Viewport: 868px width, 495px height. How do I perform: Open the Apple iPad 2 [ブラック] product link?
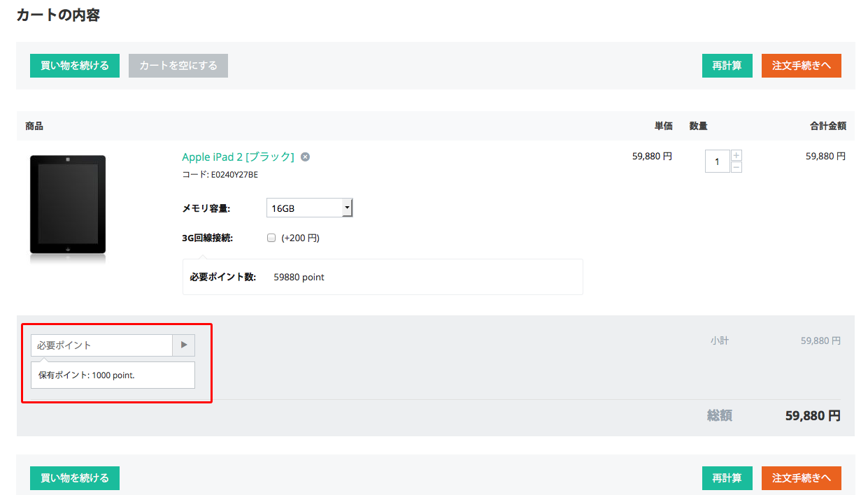click(x=238, y=157)
